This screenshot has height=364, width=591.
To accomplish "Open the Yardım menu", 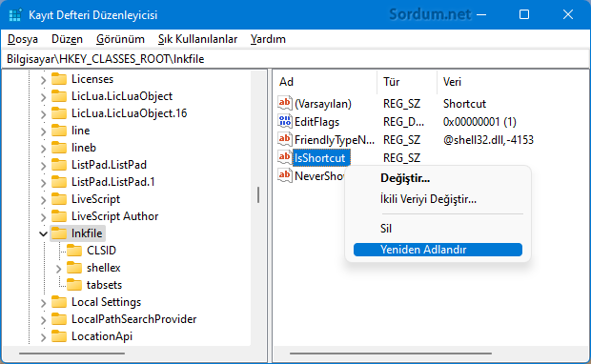I will click(268, 39).
